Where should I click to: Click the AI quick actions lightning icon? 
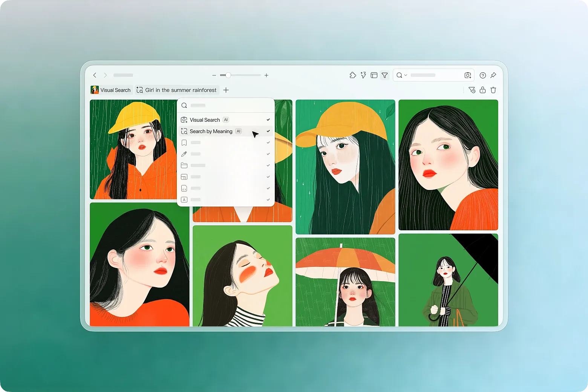pos(363,75)
